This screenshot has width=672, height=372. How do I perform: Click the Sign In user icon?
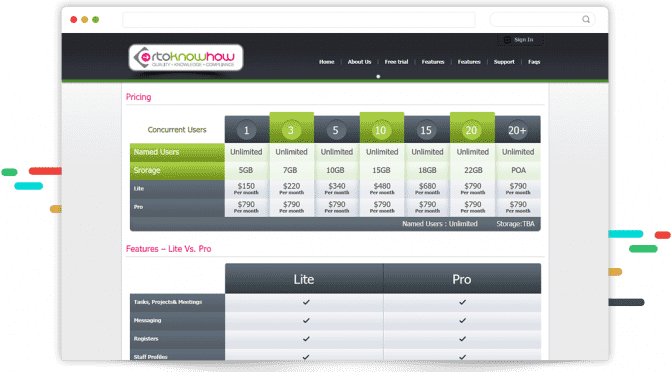pyautogui.click(x=507, y=40)
